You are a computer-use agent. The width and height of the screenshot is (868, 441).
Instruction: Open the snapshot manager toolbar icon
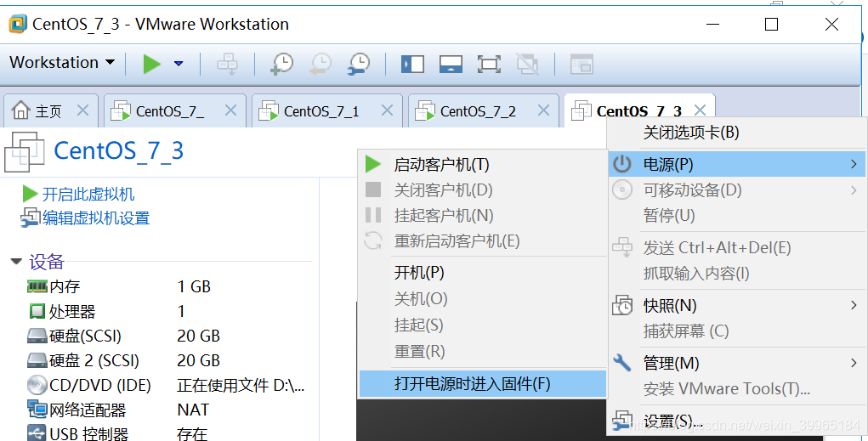tap(359, 65)
